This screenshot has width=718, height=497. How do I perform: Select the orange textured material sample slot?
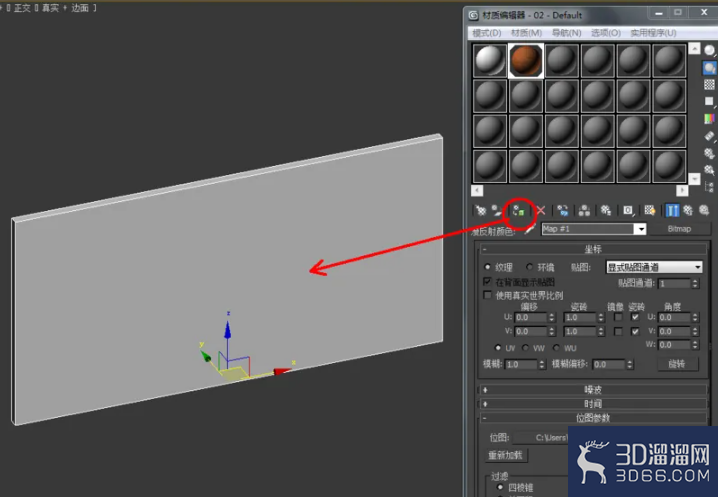tap(526, 60)
